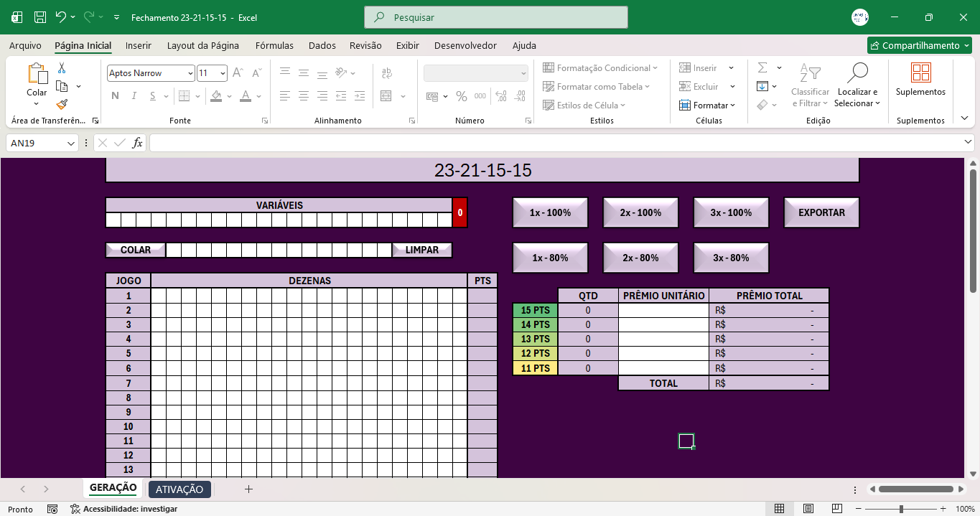
Task: Switch to the Inserir ribbon tab
Action: pos(139,45)
